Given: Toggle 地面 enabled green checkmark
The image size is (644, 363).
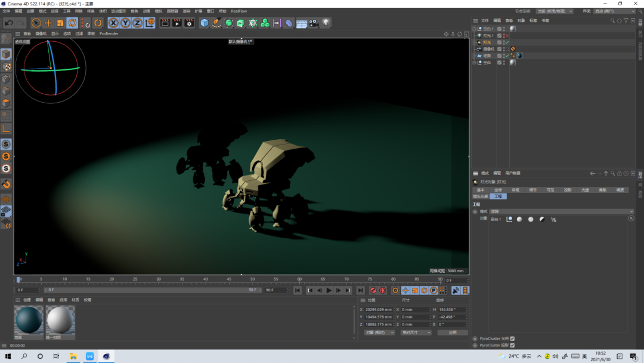Looking at the screenshot, I should point(507,56).
